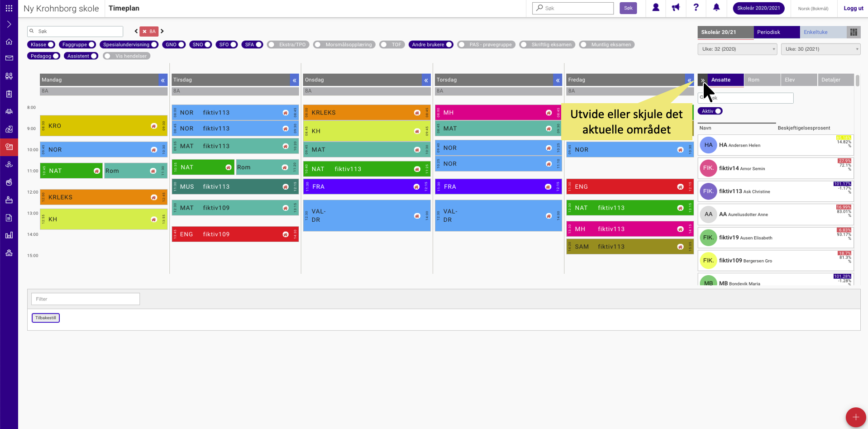This screenshot has width=868, height=429.
Task: Select the active timetable sidebar icon
Action: pos(9,147)
